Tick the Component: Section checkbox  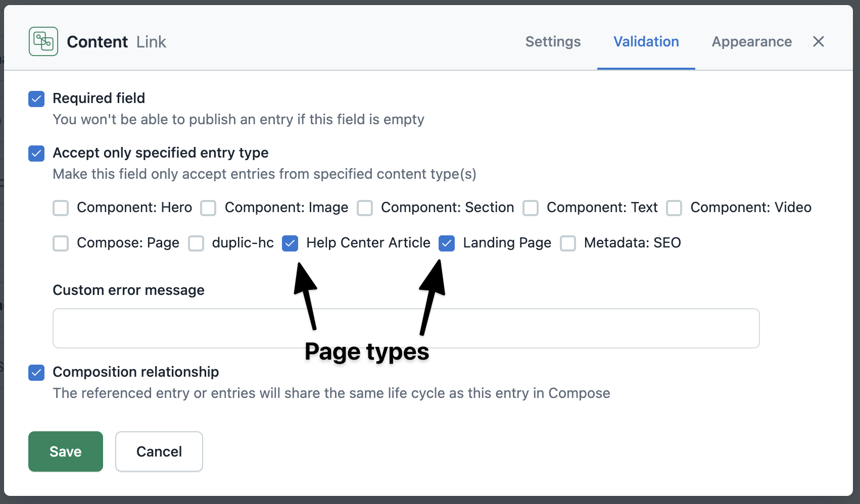[x=365, y=208]
